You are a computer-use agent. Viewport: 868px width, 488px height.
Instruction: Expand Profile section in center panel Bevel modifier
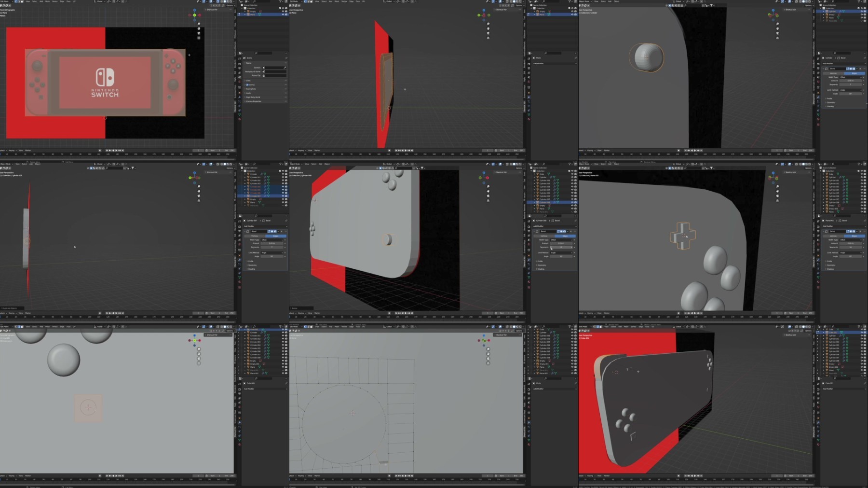tap(540, 261)
